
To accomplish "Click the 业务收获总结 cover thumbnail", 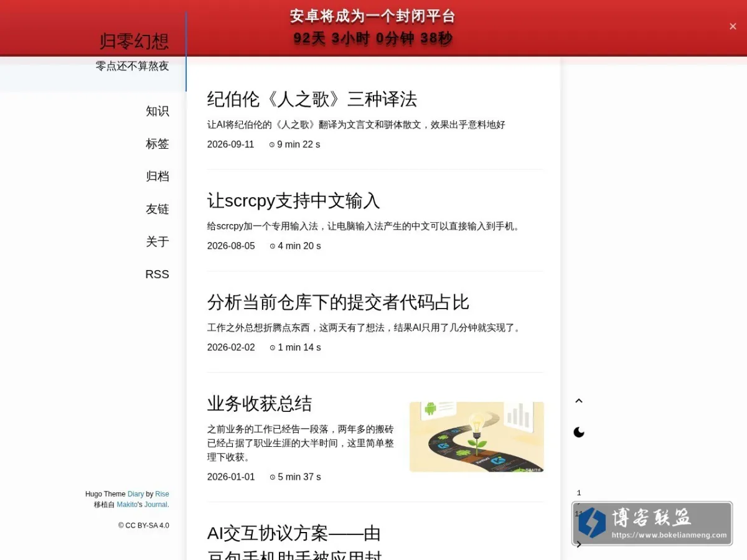I will tap(477, 437).
